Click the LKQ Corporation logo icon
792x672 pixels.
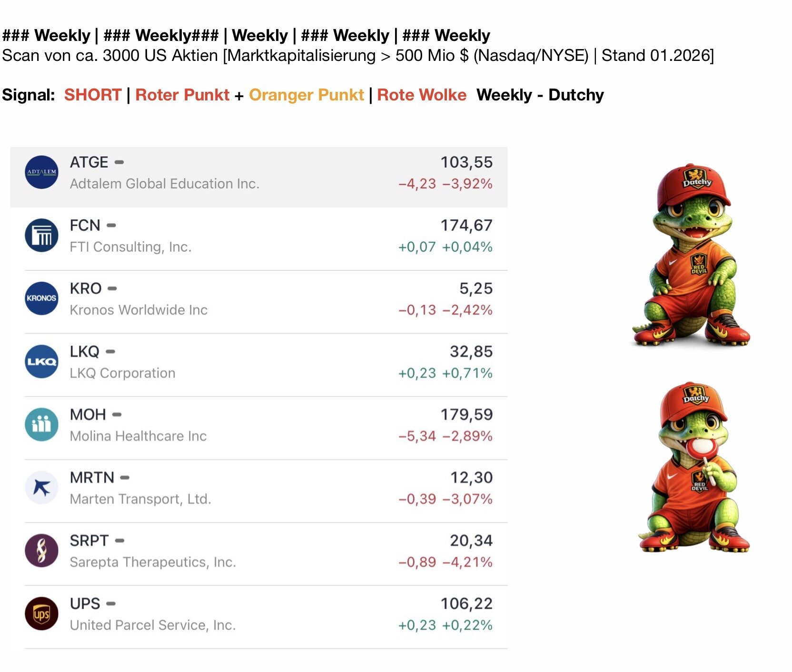pos(41,362)
